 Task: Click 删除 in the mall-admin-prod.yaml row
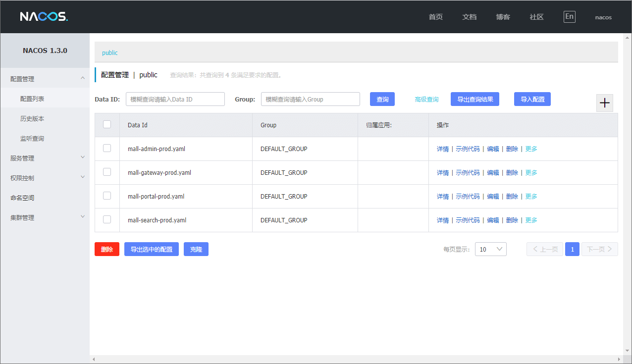tap(512, 149)
